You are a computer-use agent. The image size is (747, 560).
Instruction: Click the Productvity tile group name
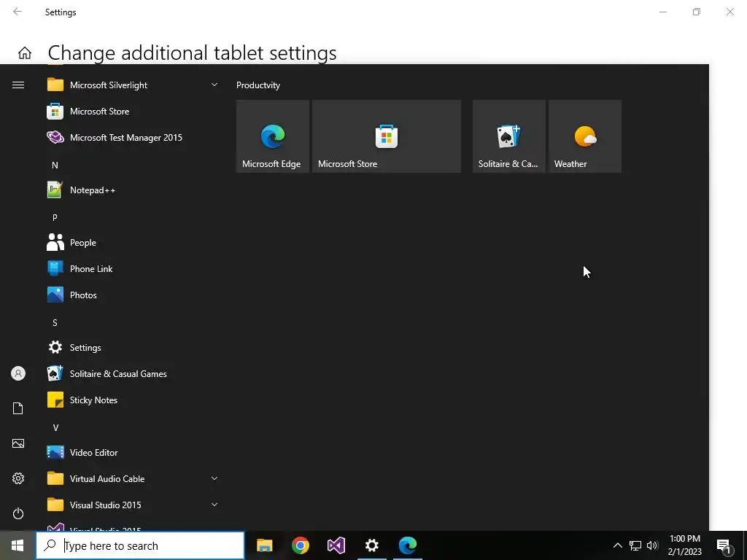tap(258, 85)
